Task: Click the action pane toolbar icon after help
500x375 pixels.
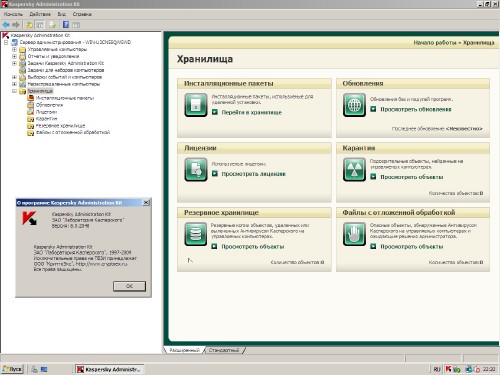Action: click(x=76, y=25)
